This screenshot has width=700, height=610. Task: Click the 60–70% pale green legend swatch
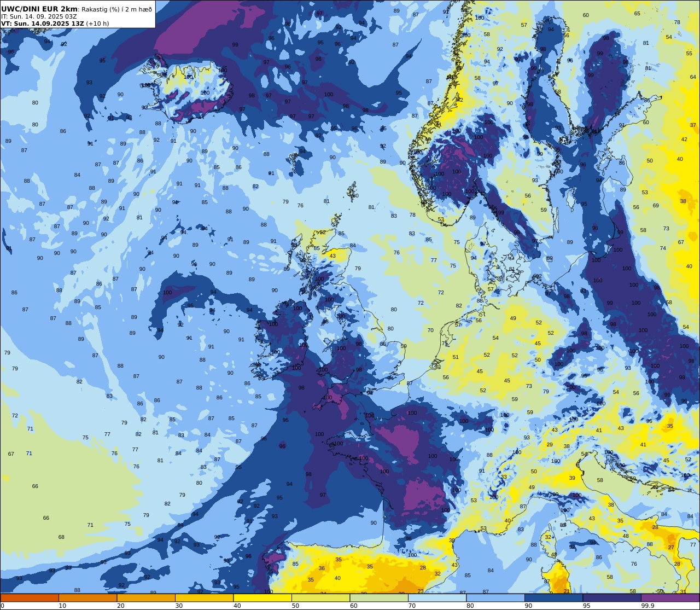(379, 598)
